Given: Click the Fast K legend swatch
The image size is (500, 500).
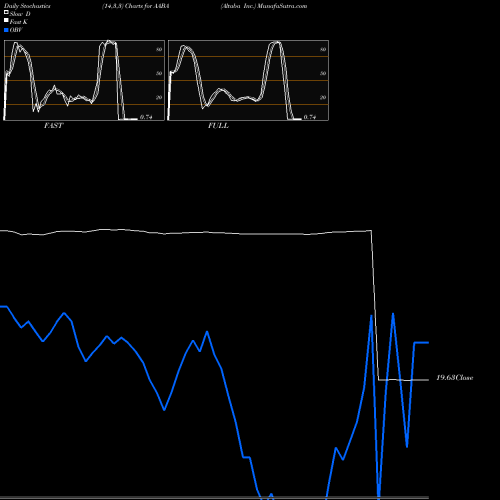Looking at the screenshot, I should pyautogui.click(x=6, y=20).
